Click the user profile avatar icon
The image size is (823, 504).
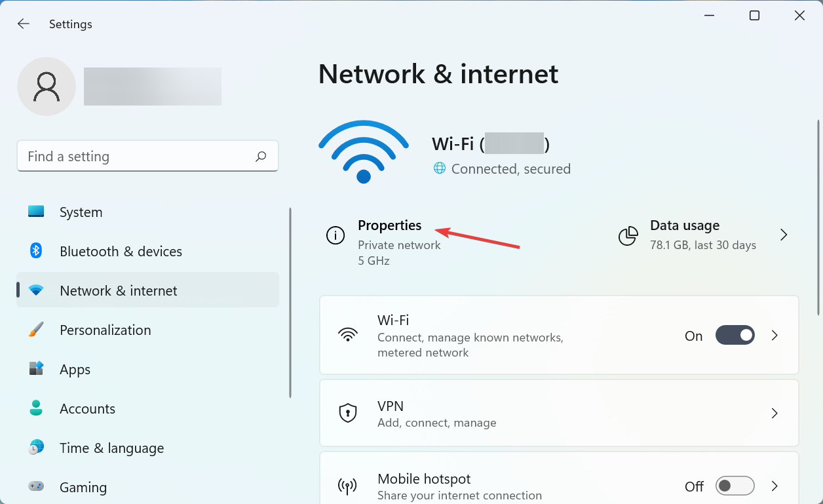(47, 87)
